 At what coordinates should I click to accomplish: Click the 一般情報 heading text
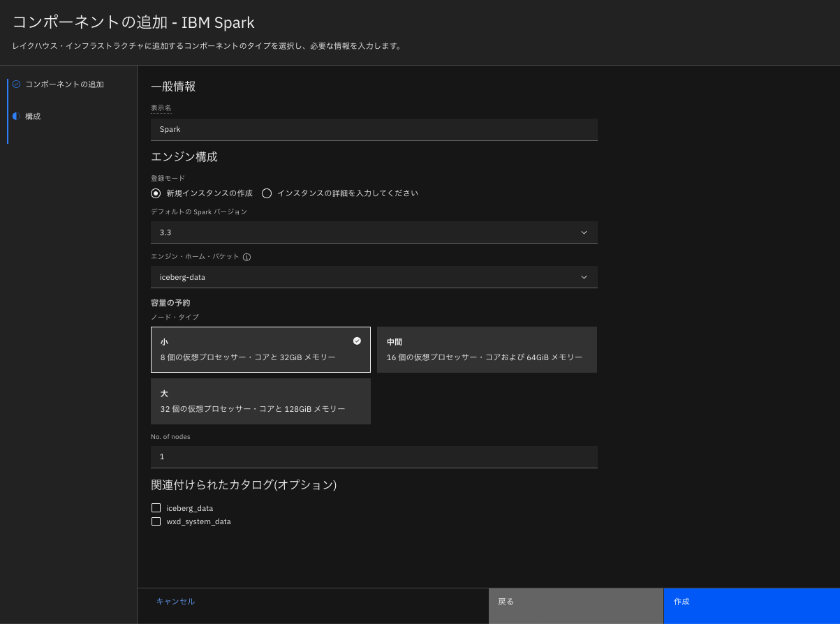click(x=173, y=87)
